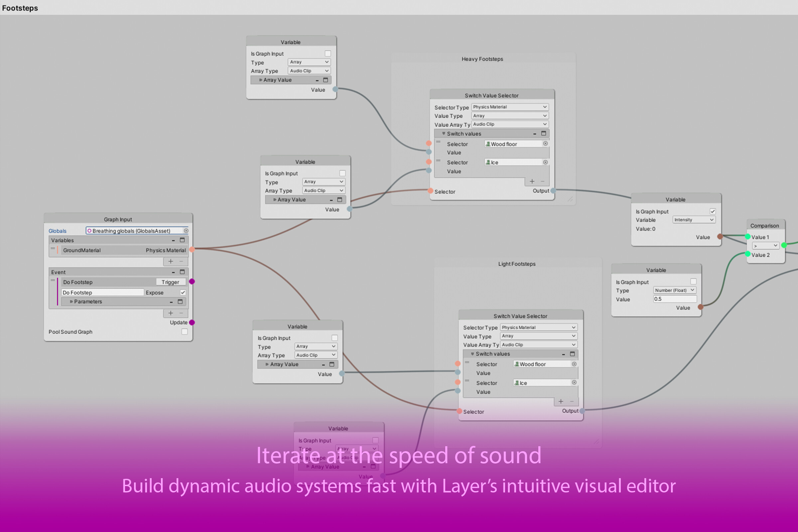Enable Is Graph Input on top Variable node
Viewport: 798px width, 532px height.
328,53
